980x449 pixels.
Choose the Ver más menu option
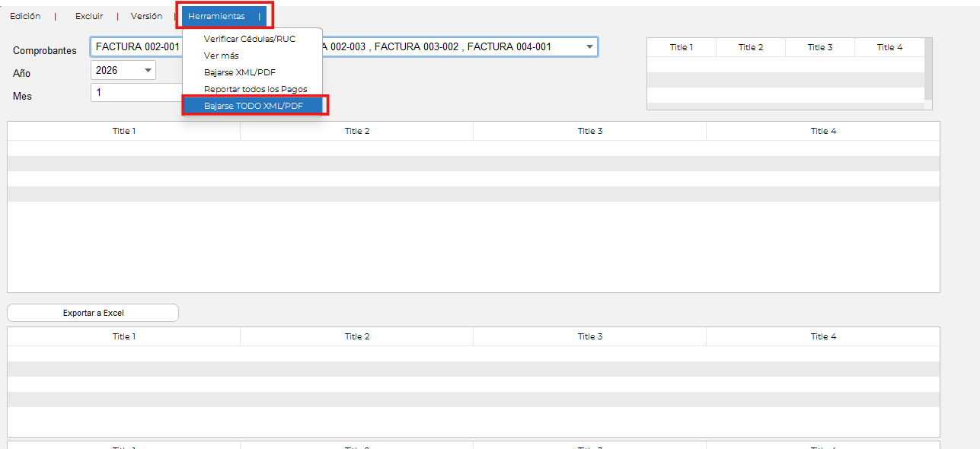pos(222,56)
